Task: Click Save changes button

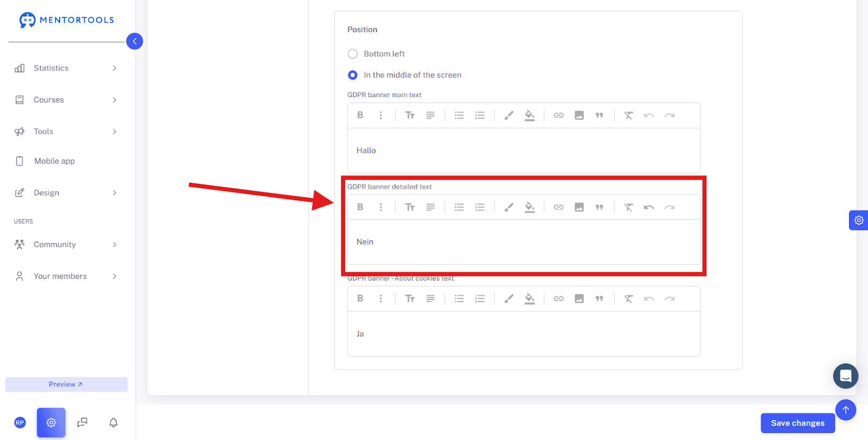Action: coord(797,423)
